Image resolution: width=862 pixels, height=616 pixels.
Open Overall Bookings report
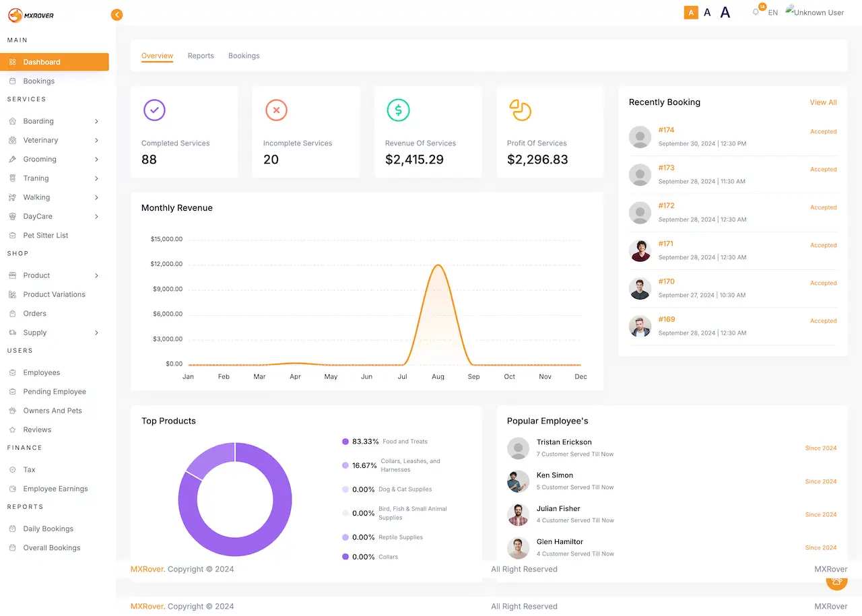[x=51, y=548]
